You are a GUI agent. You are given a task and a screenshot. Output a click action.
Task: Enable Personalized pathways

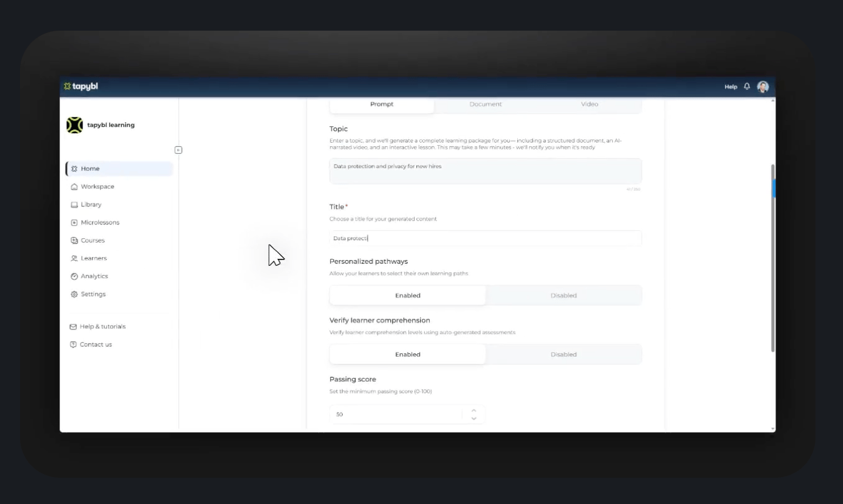point(408,296)
